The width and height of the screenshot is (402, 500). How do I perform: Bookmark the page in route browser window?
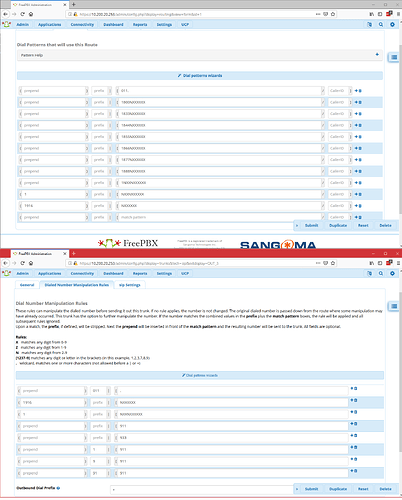[333, 14]
